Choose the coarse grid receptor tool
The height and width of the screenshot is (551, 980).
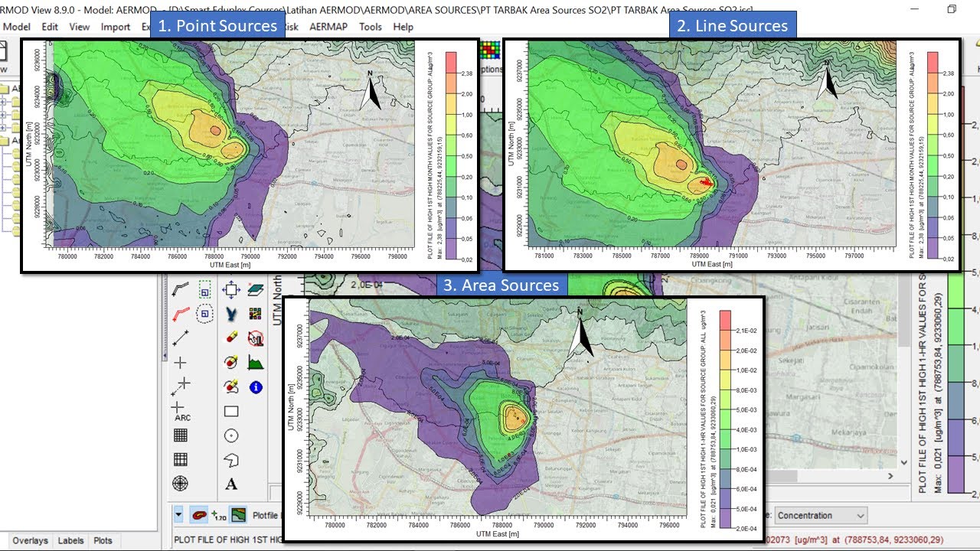pyautogui.click(x=180, y=459)
